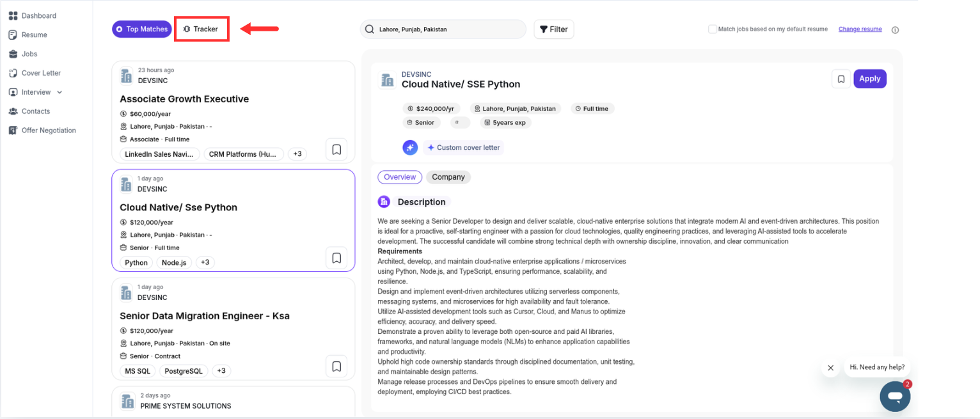980x419 pixels.
Task: Click the Dashboard grid icon
Action: tap(13, 15)
